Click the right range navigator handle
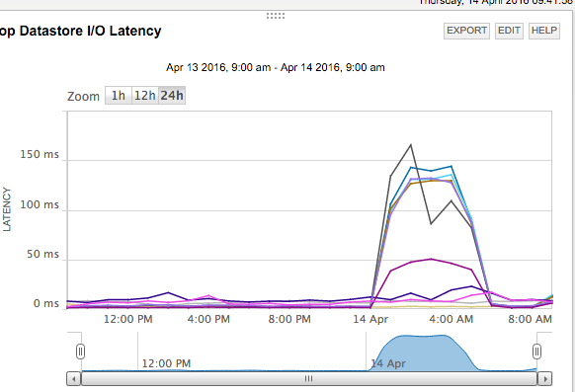This screenshot has height=392, width=575. point(536,352)
